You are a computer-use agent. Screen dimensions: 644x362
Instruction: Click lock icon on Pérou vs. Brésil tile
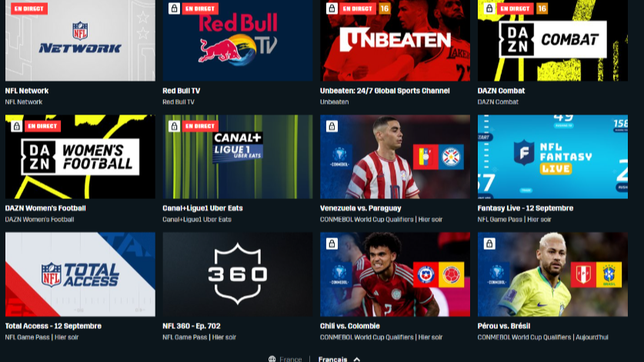click(x=489, y=244)
